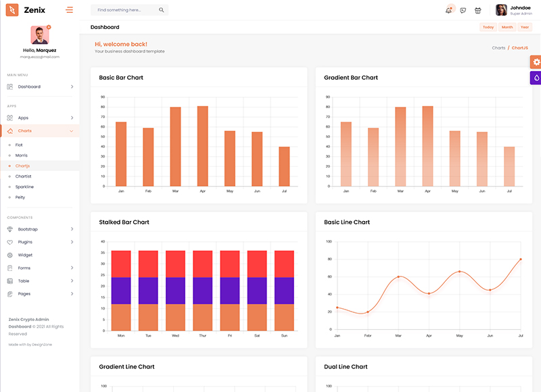Switch to the Month filter

click(x=507, y=27)
